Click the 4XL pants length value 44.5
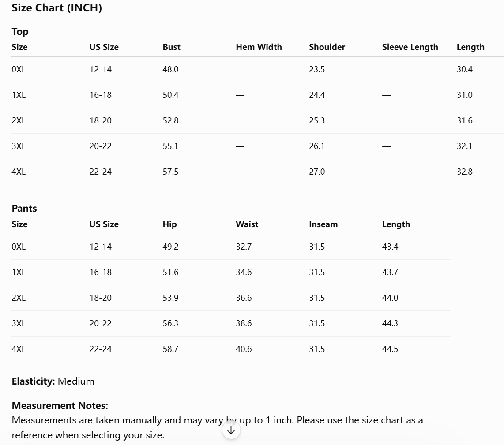Image resolution: width=504 pixels, height=445 pixels. 390,349
